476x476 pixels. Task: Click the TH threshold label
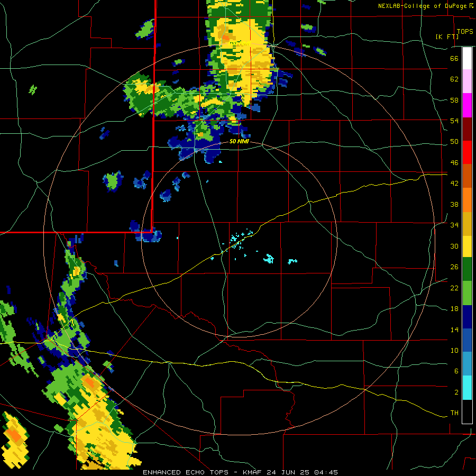point(454,413)
